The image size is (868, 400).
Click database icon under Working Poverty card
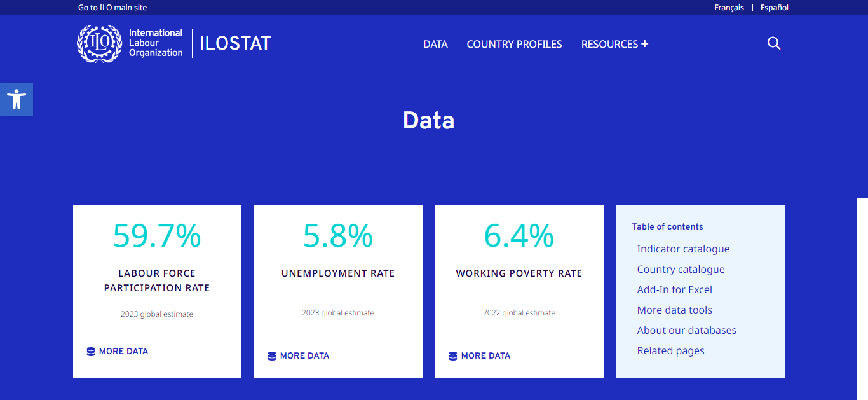[453, 356]
